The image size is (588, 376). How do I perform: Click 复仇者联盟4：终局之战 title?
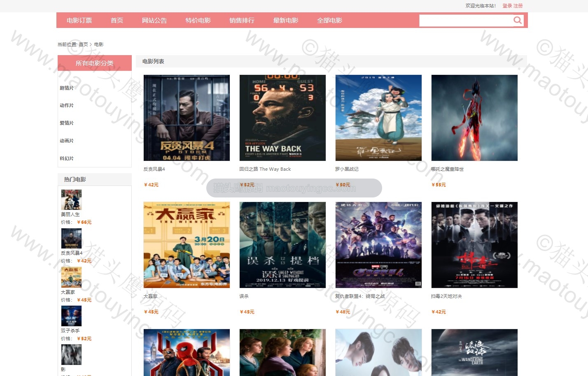tap(360, 296)
